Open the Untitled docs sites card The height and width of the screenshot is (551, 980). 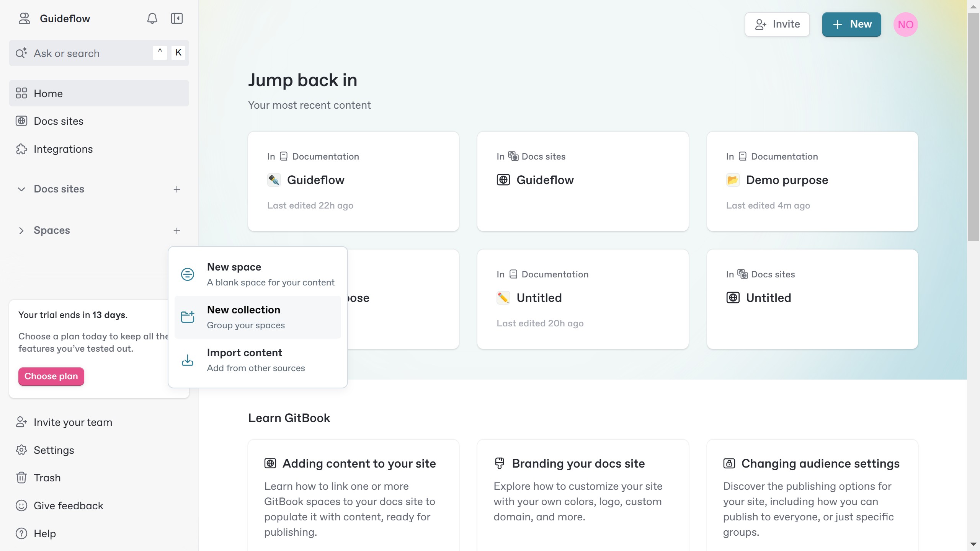point(812,299)
